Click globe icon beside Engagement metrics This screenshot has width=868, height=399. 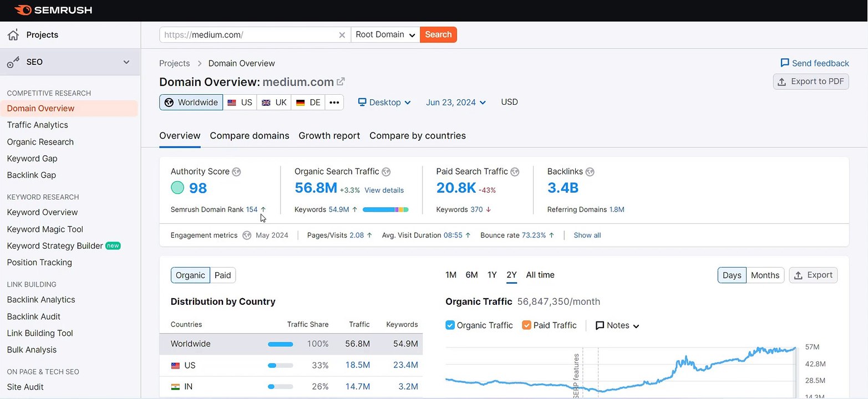tap(247, 235)
